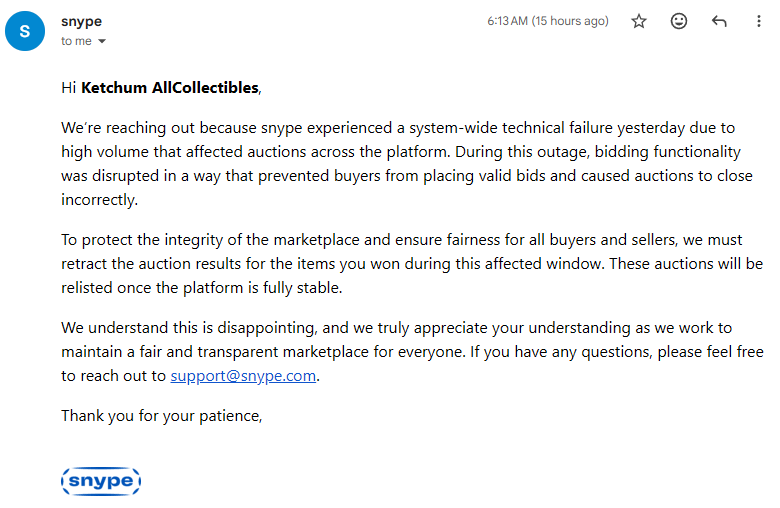Add an emoji reaction to the email
780x508 pixels.
(x=679, y=21)
